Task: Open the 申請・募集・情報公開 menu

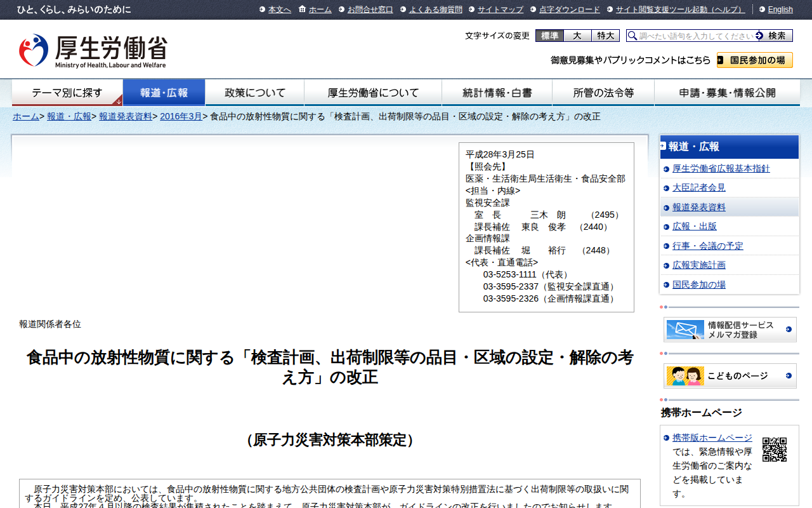Action: [727, 93]
